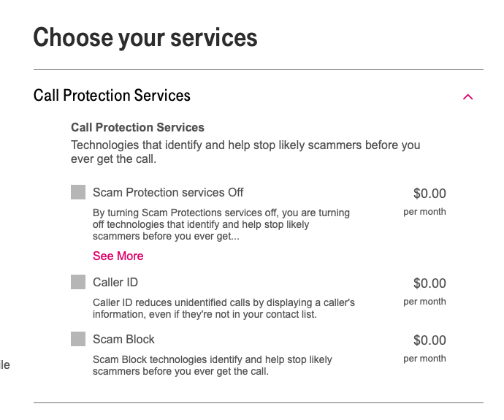Click 'per month' under Scam Block price
504x420 pixels.
click(424, 359)
